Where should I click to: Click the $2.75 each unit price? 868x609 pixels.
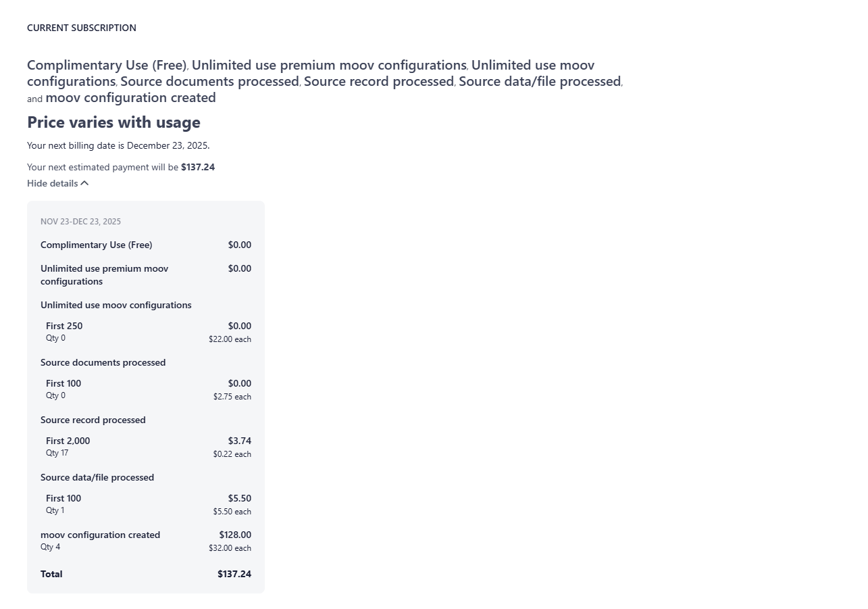click(232, 397)
